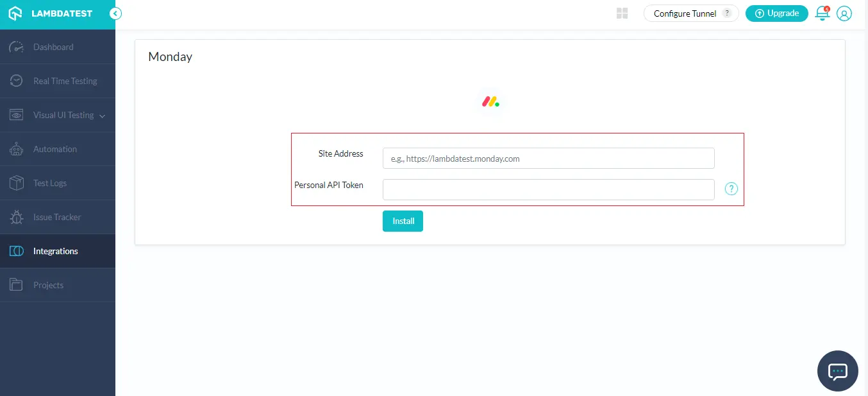The width and height of the screenshot is (868, 396).
Task: Open the Dashboard from the sidebar
Action: point(53,47)
